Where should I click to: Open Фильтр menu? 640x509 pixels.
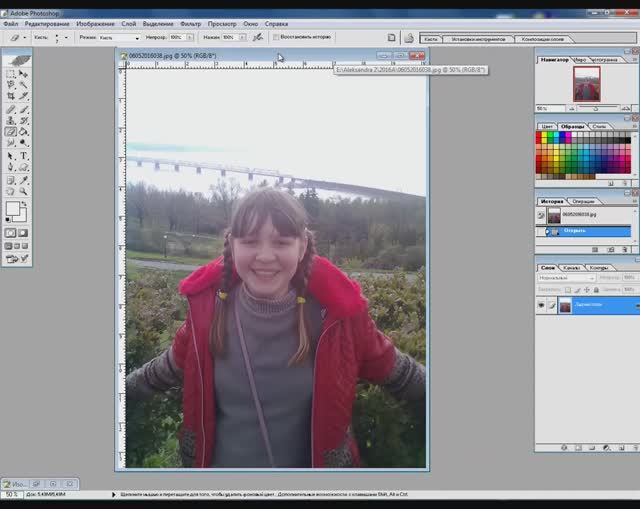click(191, 24)
